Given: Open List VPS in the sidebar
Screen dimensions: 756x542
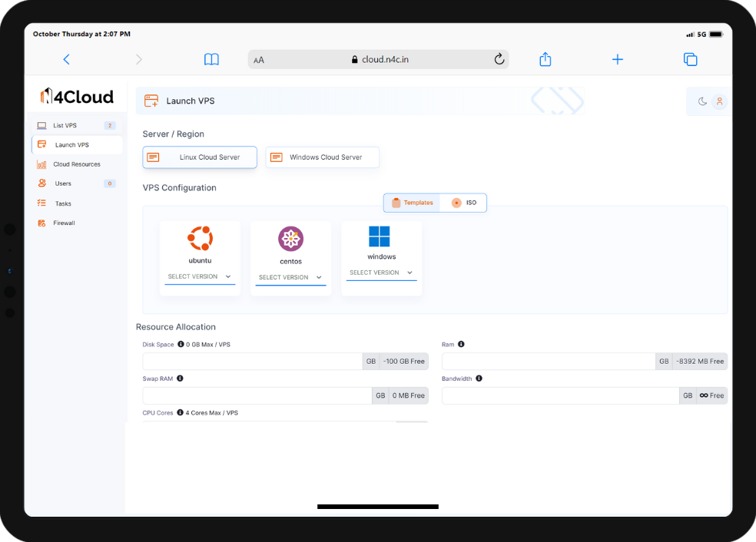Looking at the screenshot, I should [x=65, y=125].
